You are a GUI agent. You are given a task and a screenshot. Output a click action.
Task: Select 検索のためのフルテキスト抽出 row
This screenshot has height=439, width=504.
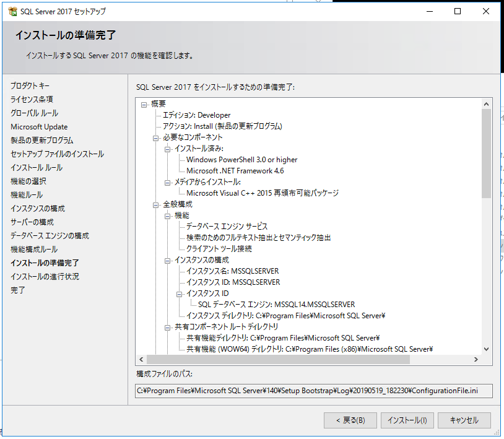click(x=258, y=238)
